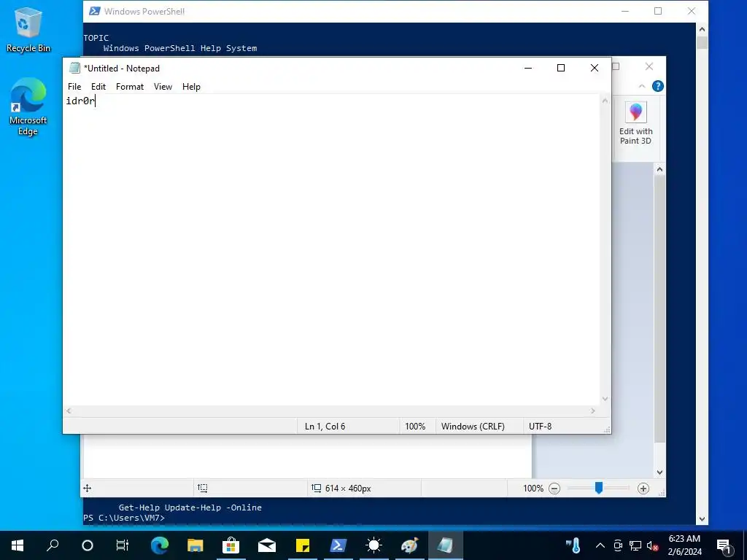
Task: Click the PowerShell prompt line PS C:\Users\VM7>
Action: tap(124, 518)
